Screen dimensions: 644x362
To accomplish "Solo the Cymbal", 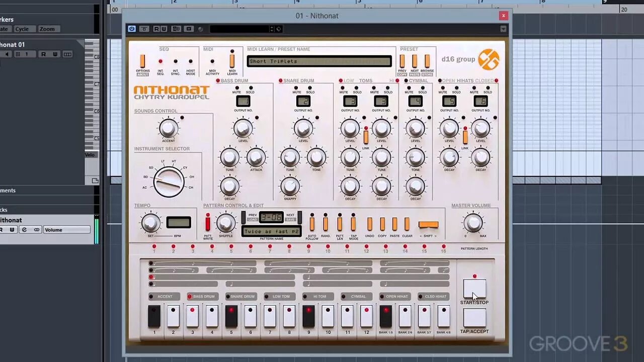I will (423, 88).
